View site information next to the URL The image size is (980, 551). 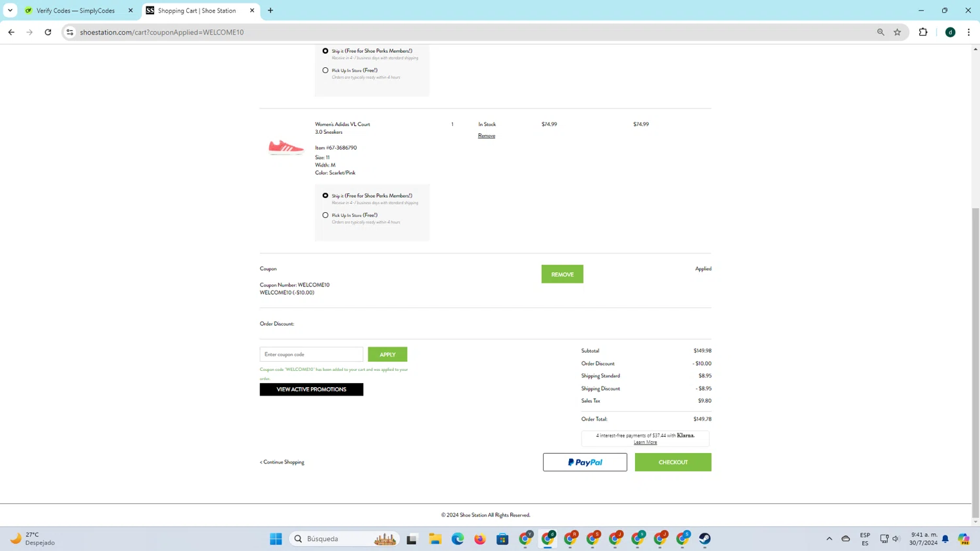point(70,32)
